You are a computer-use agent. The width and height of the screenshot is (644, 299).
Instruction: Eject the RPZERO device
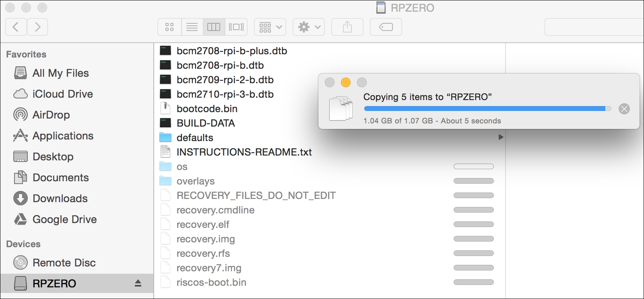(x=138, y=283)
